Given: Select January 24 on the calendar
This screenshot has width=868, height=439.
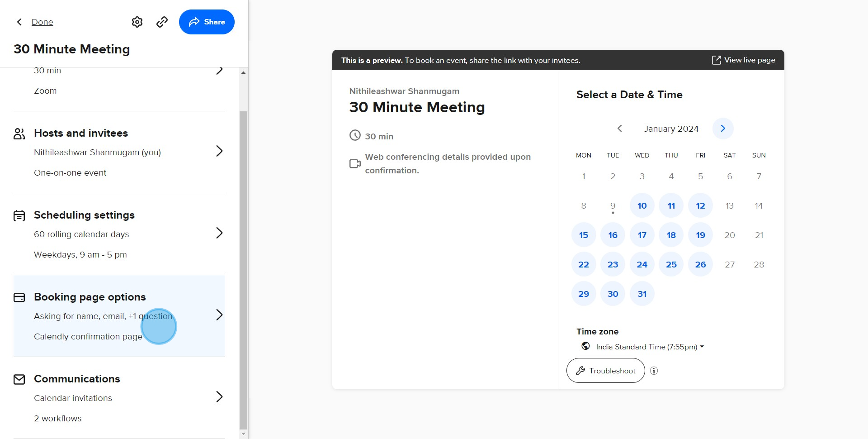Looking at the screenshot, I should 642,264.
